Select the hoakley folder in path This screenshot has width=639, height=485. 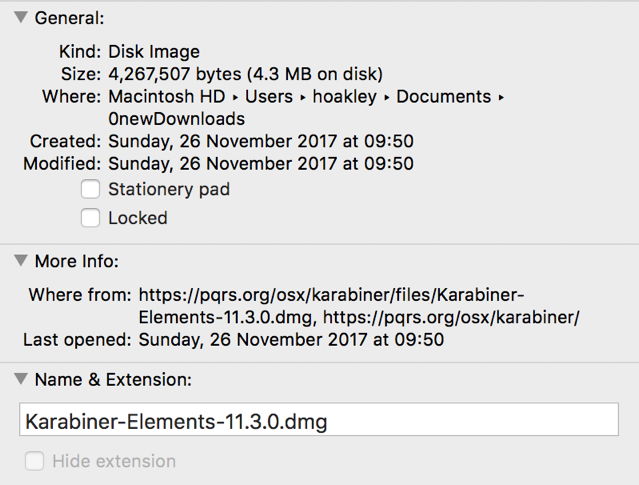coord(345,97)
